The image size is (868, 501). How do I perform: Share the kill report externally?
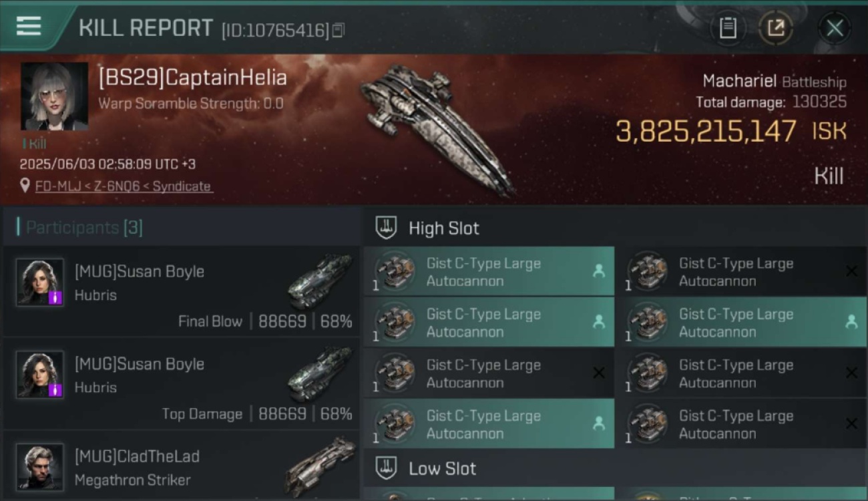[x=776, y=28]
